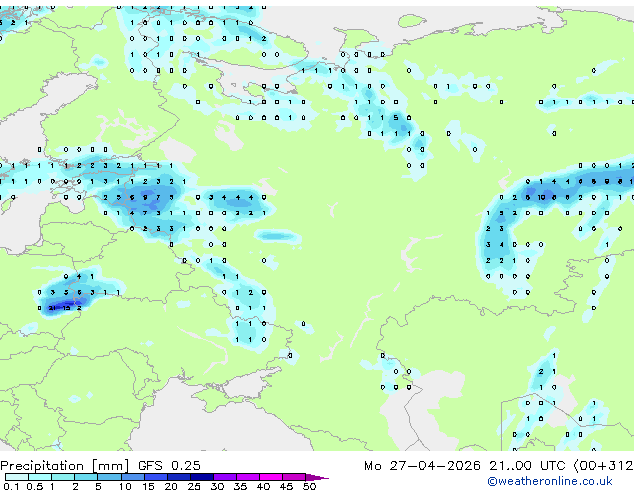634x490 pixels.
Task: Click the 'Mo 27-04-2026' date text
Action: coord(422,466)
